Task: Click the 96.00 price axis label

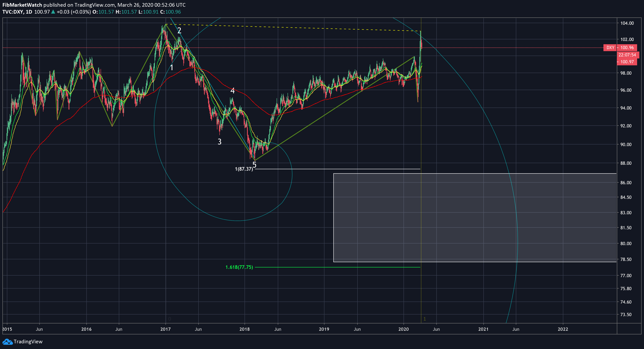Action: [626, 90]
